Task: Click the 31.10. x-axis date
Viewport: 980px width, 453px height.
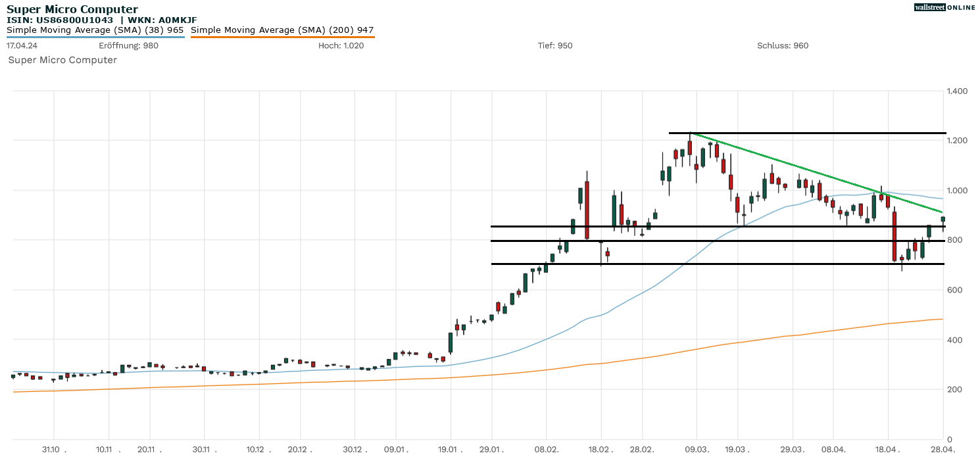Action: pos(54,449)
